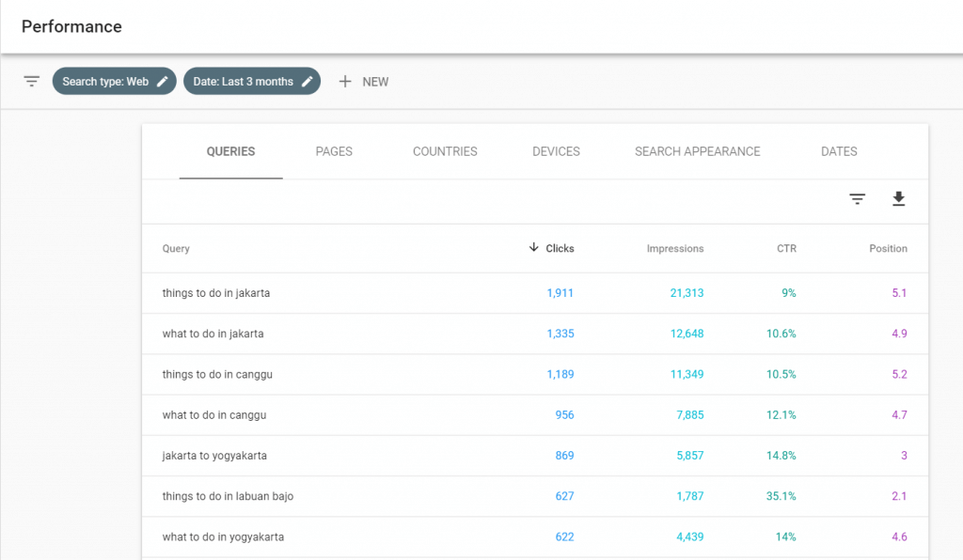Select the SEARCH APPEARANCE tab
The image size is (963, 560).
[697, 151]
